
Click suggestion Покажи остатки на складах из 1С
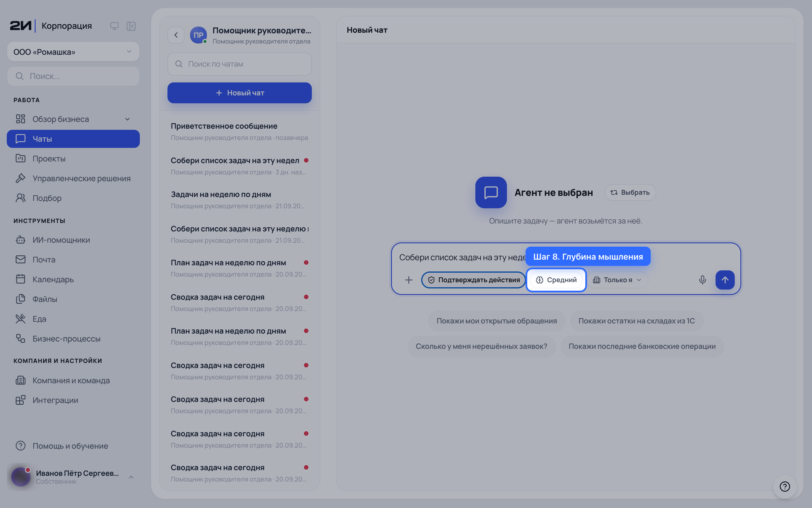pos(637,321)
